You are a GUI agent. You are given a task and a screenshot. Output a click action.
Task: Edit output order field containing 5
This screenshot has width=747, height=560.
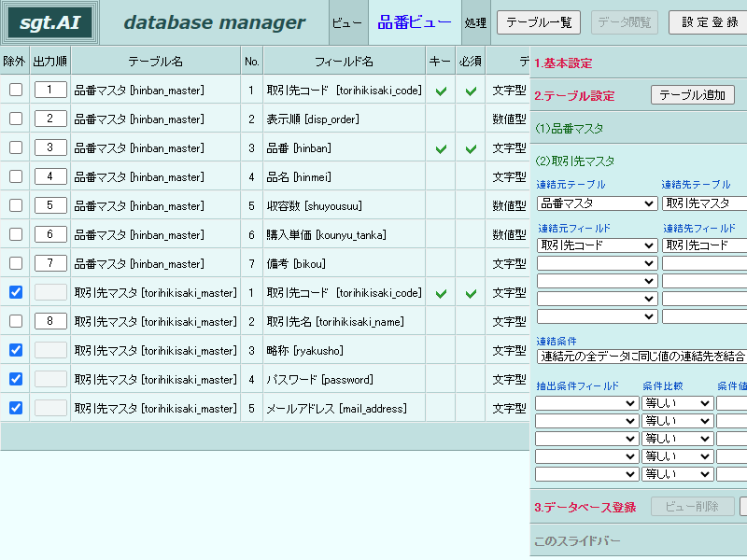(50, 205)
